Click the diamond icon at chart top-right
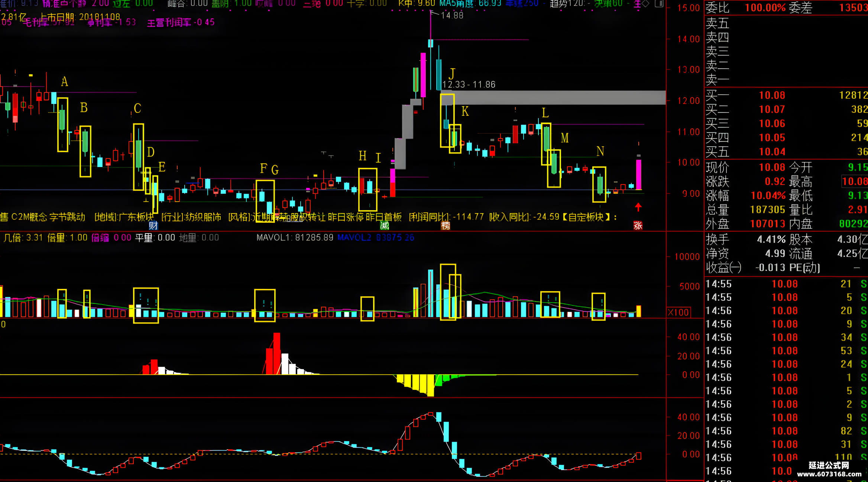 click(646, 4)
